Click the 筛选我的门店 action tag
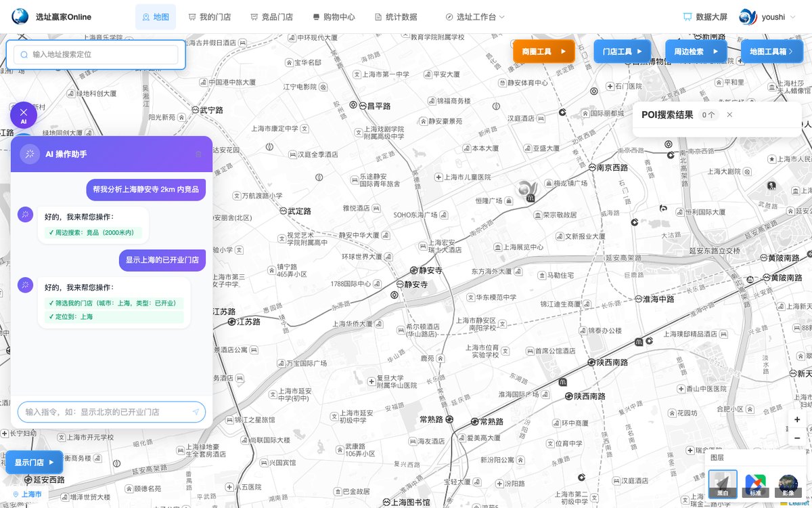 pyautogui.click(x=114, y=303)
